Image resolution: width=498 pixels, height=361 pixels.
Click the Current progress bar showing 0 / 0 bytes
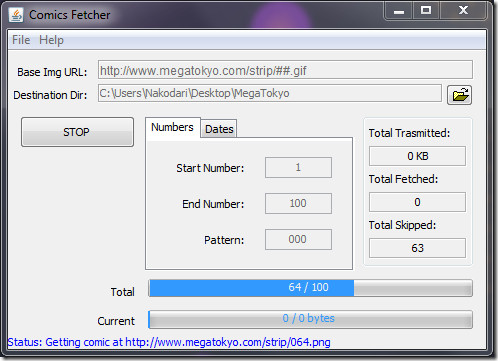[310, 319]
